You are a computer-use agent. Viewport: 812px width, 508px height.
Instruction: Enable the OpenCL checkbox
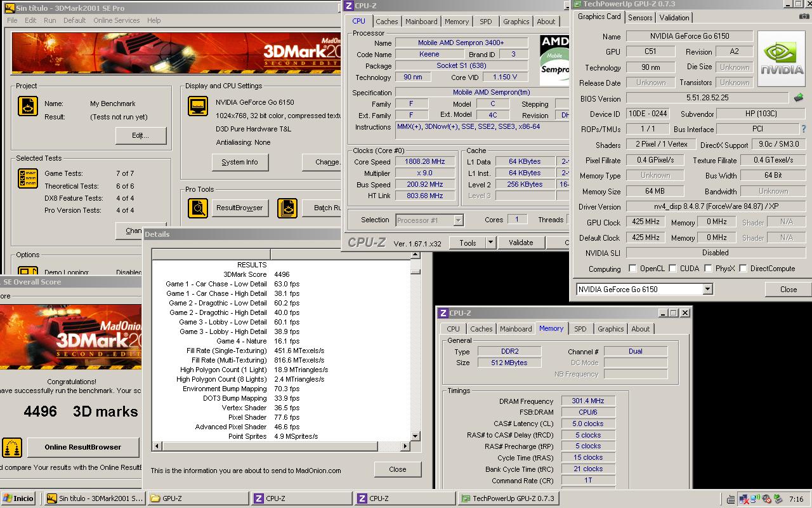pos(632,269)
